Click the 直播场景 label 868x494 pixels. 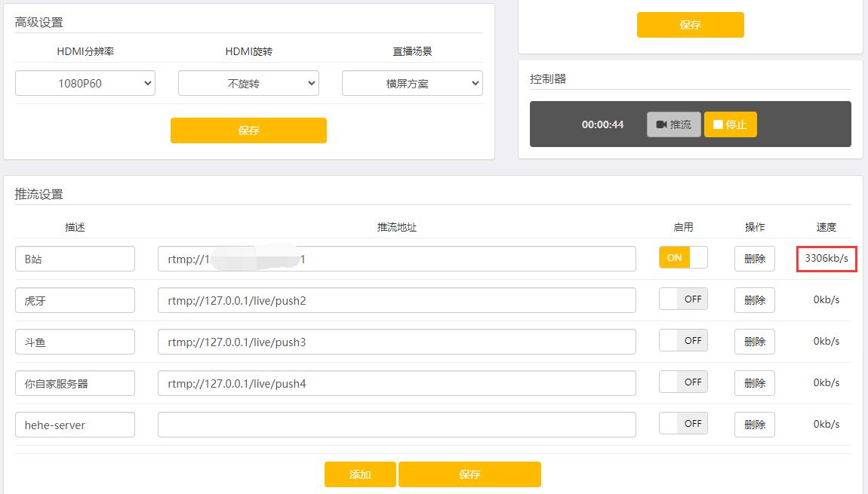[412, 51]
